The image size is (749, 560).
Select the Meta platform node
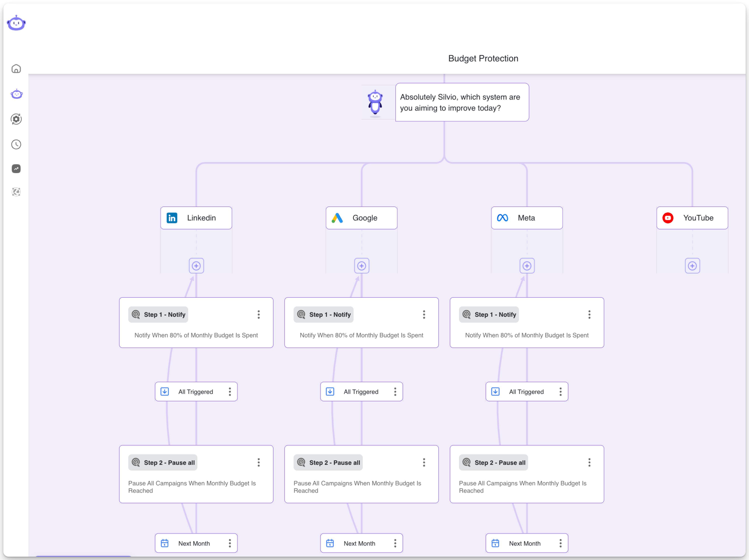pyautogui.click(x=526, y=218)
